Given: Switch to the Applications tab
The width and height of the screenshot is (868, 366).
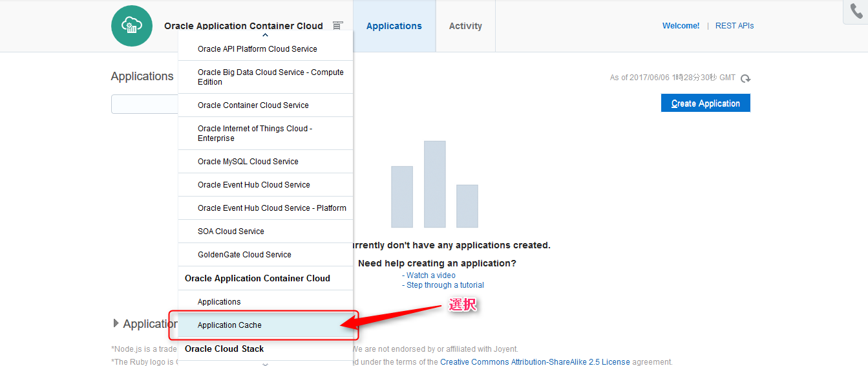Looking at the screenshot, I should [394, 26].
